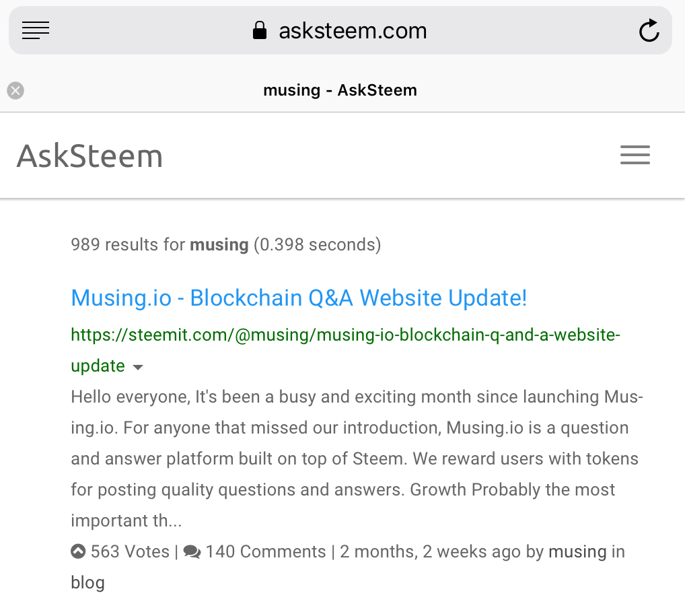
Task: Tap the padlock security icon
Action: click(x=260, y=30)
